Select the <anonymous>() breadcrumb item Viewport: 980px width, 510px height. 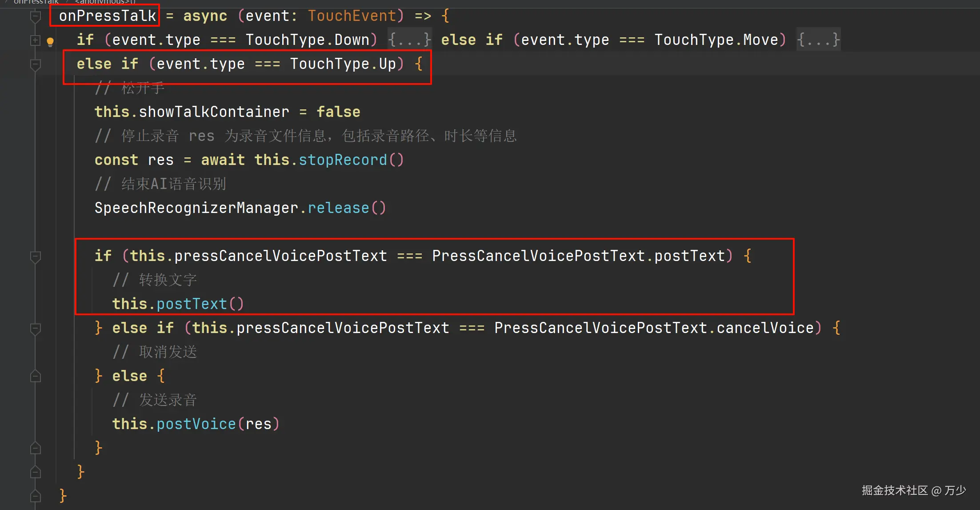coord(105,2)
